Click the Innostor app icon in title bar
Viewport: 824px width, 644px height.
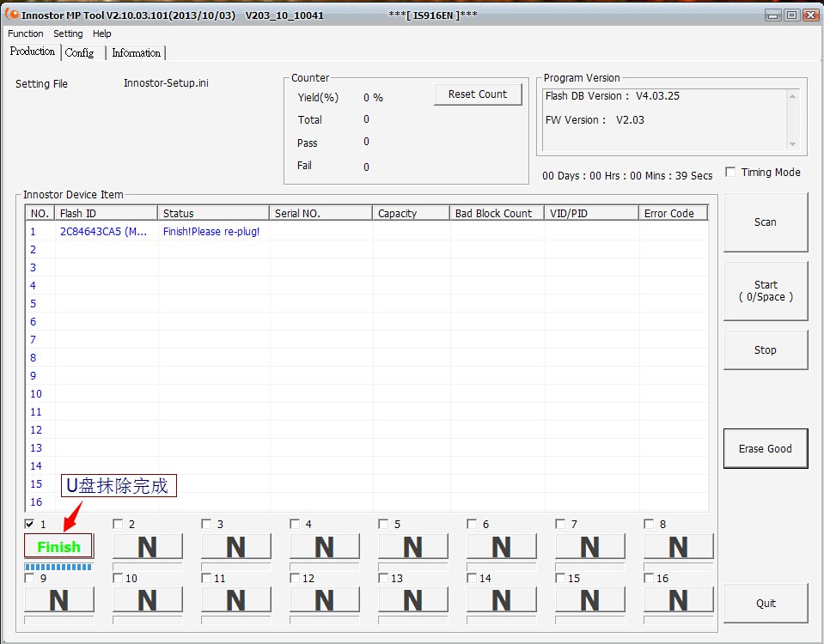pyautogui.click(x=11, y=15)
